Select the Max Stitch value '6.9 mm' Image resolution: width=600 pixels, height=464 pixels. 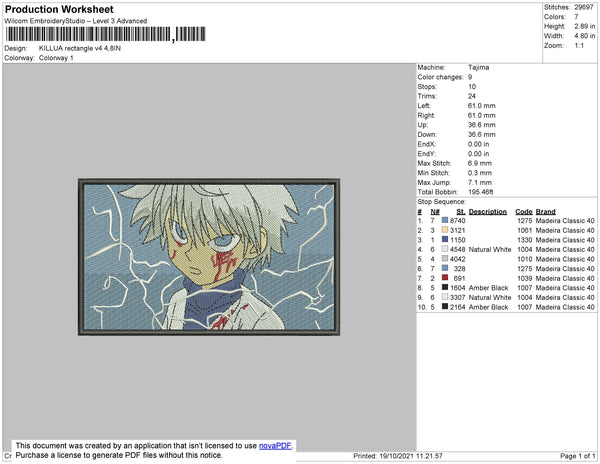(x=480, y=163)
